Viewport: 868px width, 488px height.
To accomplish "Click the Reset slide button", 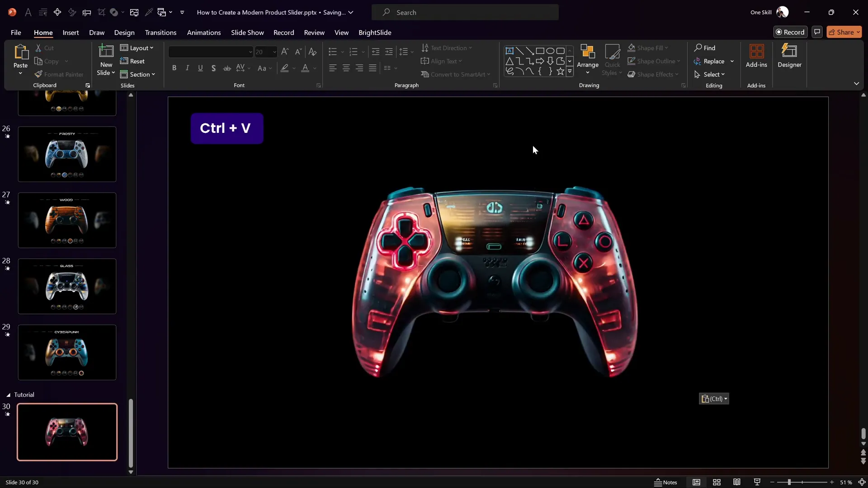I will click(x=132, y=61).
